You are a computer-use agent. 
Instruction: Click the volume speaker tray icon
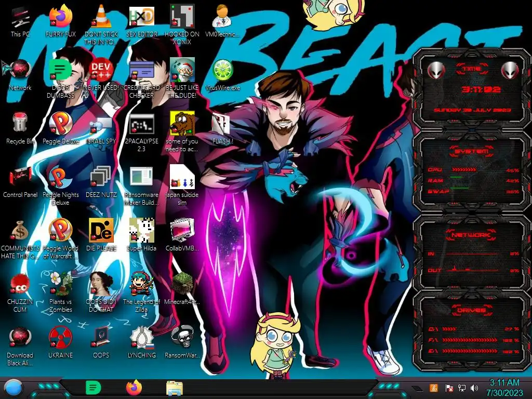pos(475,388)
